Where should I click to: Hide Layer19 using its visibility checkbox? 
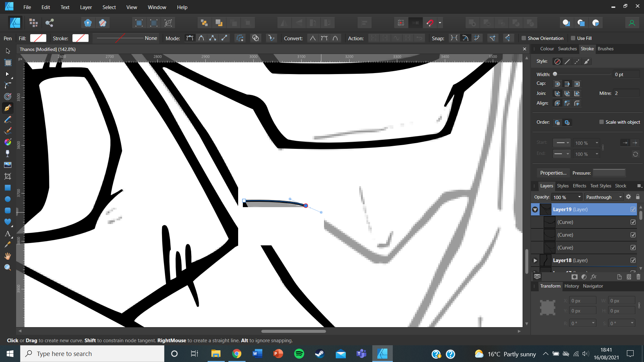(x=633, y=209)
